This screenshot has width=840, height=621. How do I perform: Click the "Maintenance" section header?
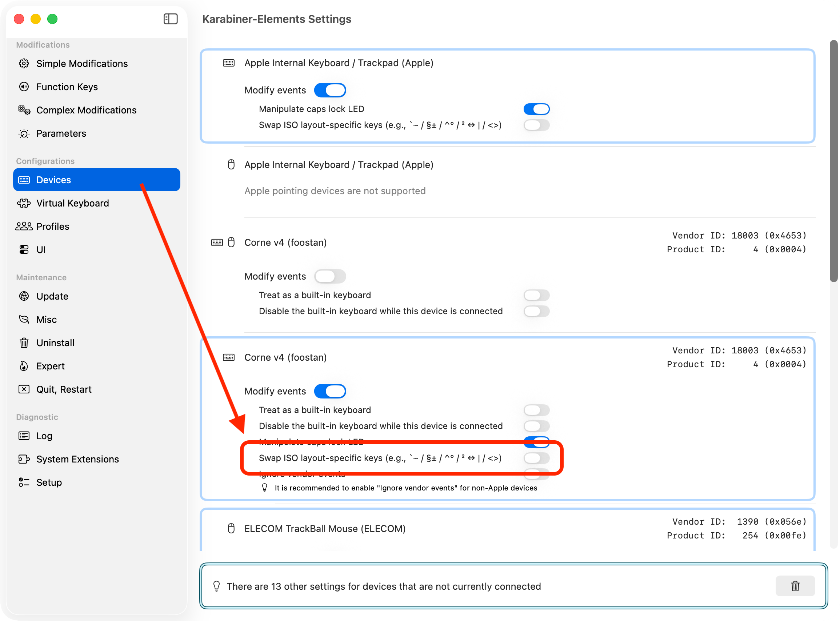[x=41, y=277]
